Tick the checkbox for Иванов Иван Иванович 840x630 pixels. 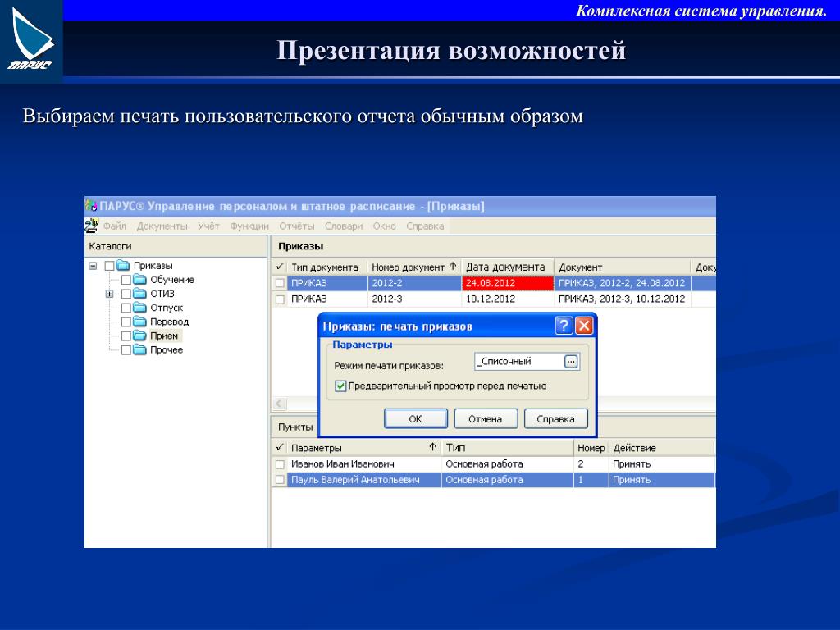pyautogui.click(x=280, y=464)
